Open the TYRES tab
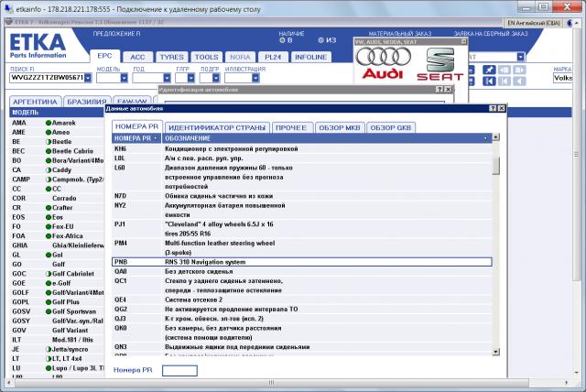The height and width of the screenshot is (392, 586). click(x=172, y=57)
